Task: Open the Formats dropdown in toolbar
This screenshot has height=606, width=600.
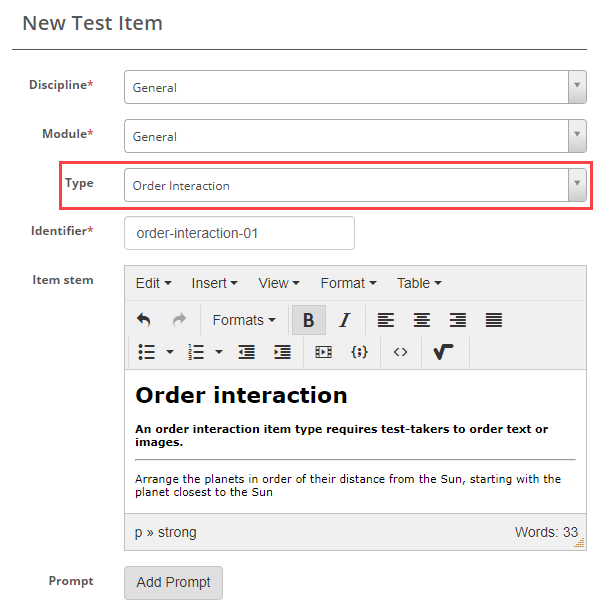Action: 244,320
